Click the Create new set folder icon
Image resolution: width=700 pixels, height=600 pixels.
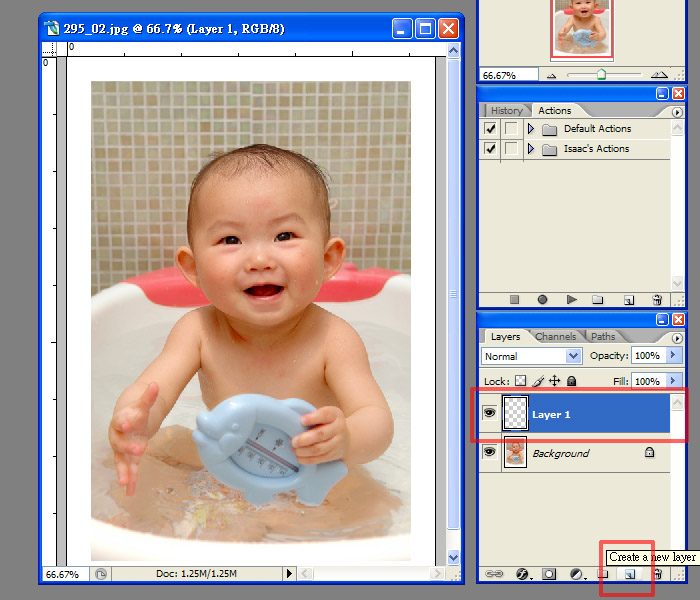coord(598,299)
